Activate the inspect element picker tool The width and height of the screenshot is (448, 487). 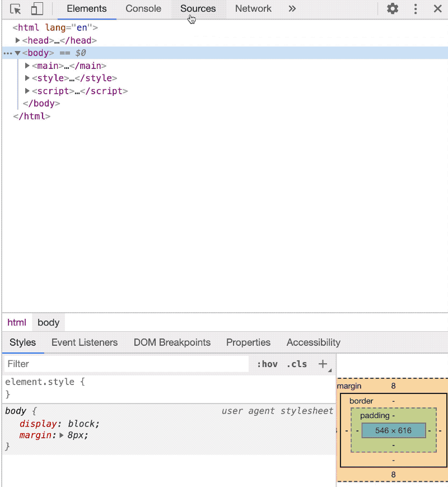[x=16, y=9]
